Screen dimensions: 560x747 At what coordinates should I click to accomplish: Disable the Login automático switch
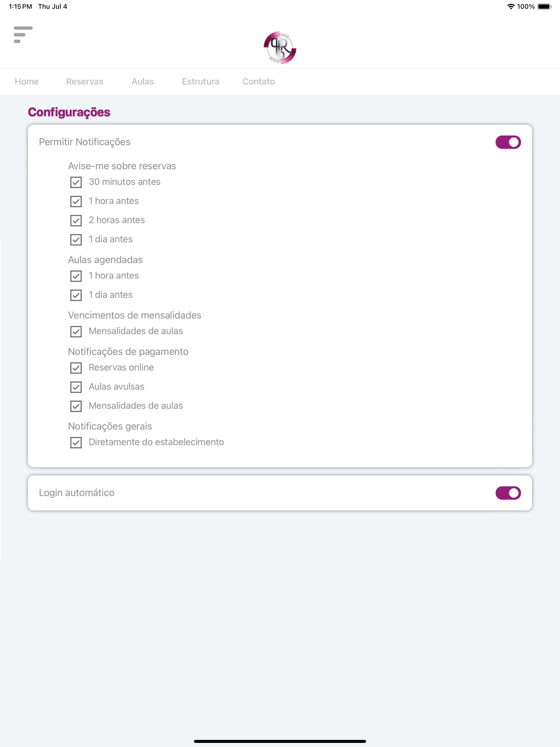click(508, 493)
